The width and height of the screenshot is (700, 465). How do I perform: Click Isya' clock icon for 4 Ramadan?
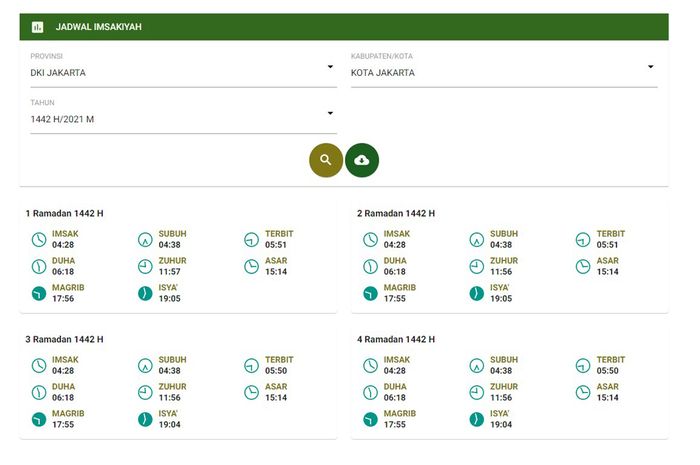point(477,419)
